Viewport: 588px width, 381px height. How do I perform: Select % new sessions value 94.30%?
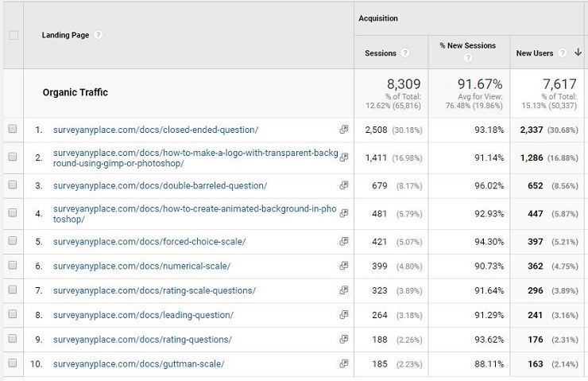pyautogui.click(x=489, y=242)
